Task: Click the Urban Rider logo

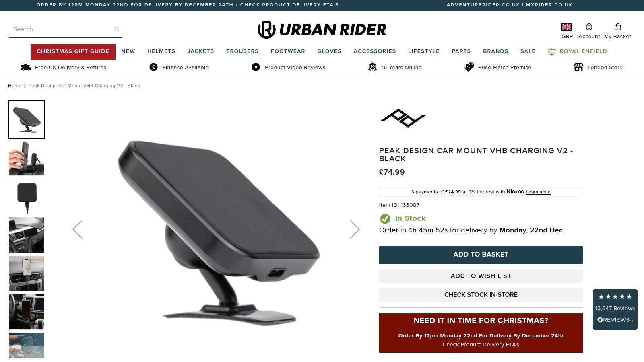Action: click(x=322, y=29)
